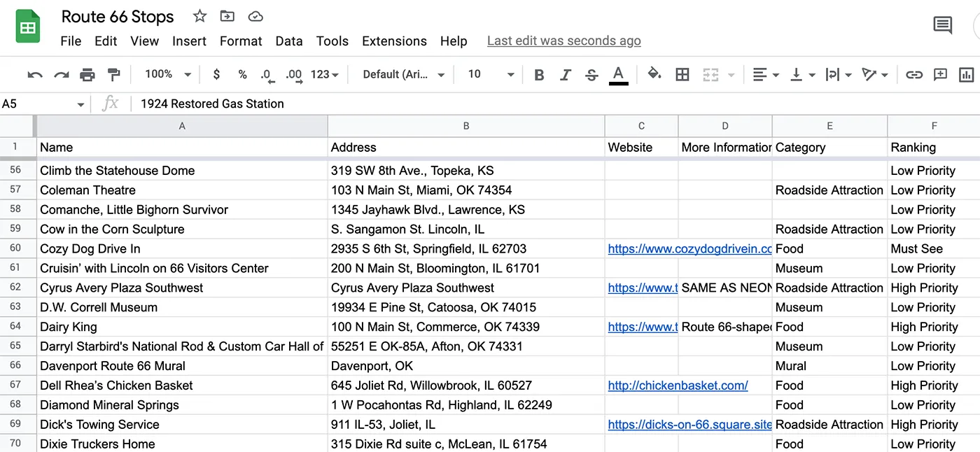Open the font size dropdown
Screen dimensions: 980x452
point(491,74)
